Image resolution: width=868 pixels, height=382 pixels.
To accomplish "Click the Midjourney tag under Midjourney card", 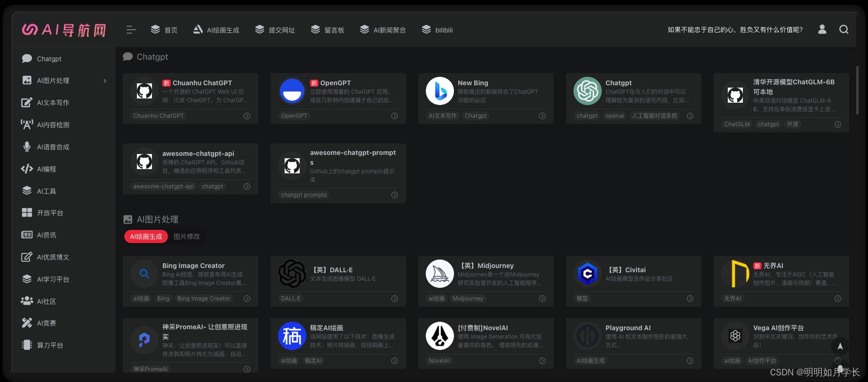I will click(x=468, y=299).
